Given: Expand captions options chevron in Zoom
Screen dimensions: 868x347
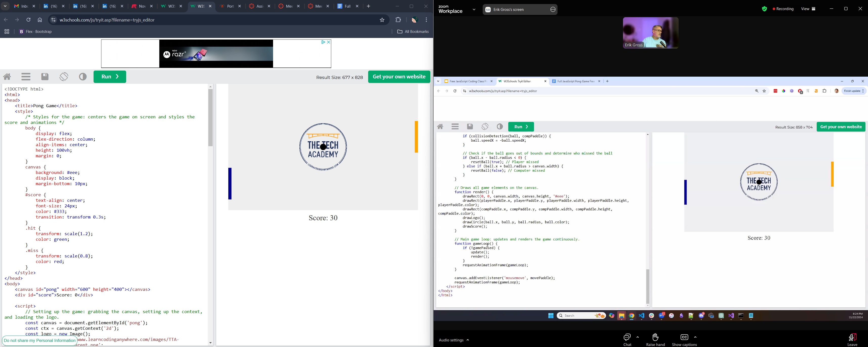Looking at the screenshot, I should [696, 337].
